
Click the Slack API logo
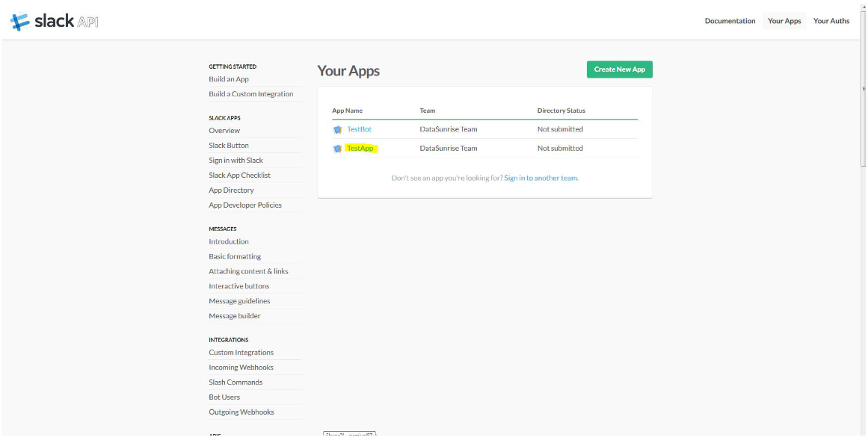(x=55, y=22)
